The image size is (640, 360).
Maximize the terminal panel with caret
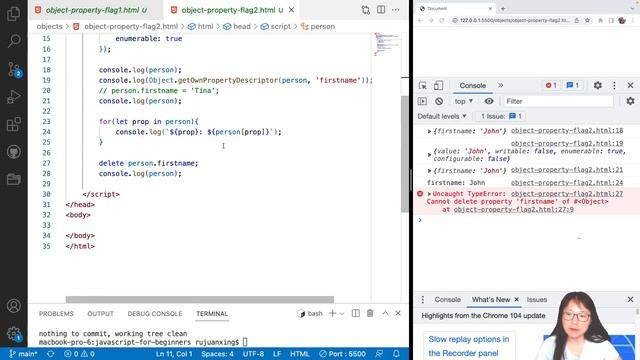(x=385, y=313)
